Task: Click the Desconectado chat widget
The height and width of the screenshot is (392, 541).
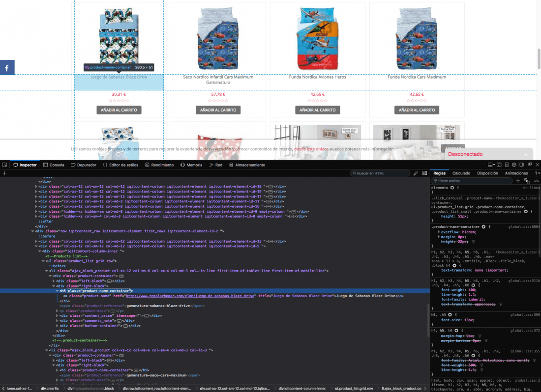Action: [489, 154]
